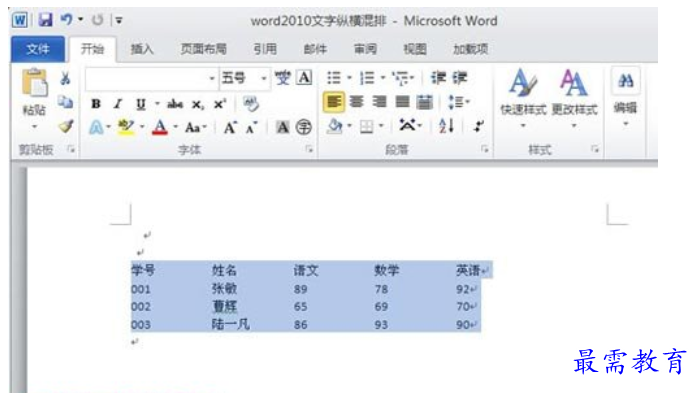Screen dimensions: 695x393
Task: Apply the yellow text highlight color
Action: pyautogui.click(x=126, y=128)
